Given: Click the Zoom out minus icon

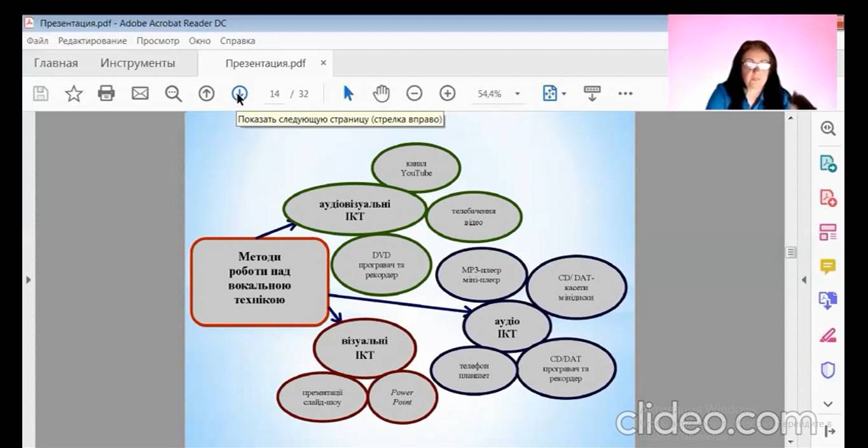Looking at the screenshot, I should pos(414,94).
